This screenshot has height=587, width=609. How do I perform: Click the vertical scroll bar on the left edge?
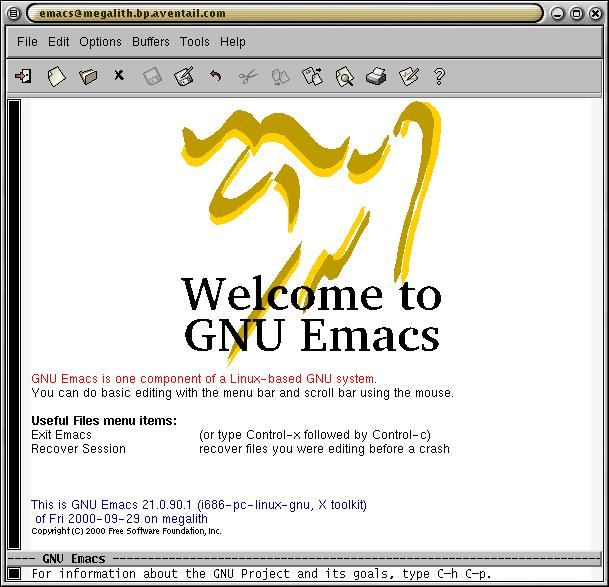[14, 320]
